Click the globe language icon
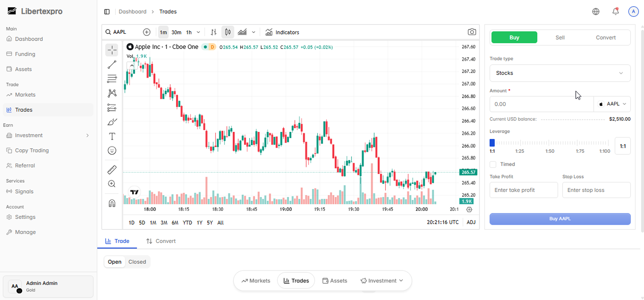The image size is (644, 300). [x=596, y=12]
